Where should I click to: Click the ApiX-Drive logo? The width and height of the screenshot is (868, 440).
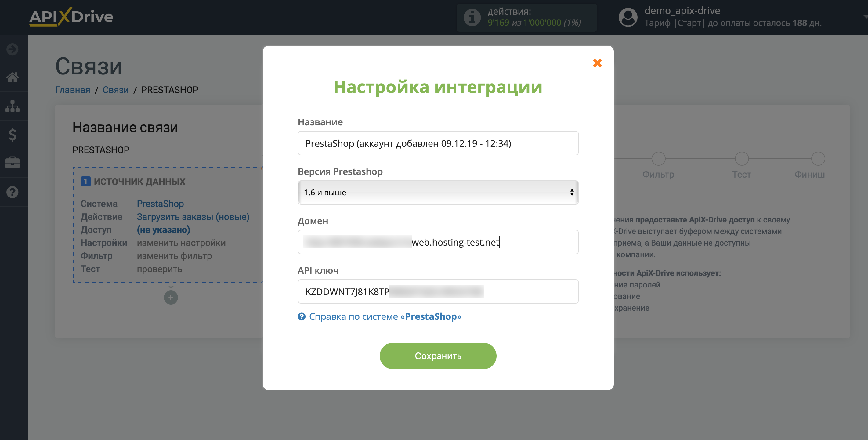point(71,16)
